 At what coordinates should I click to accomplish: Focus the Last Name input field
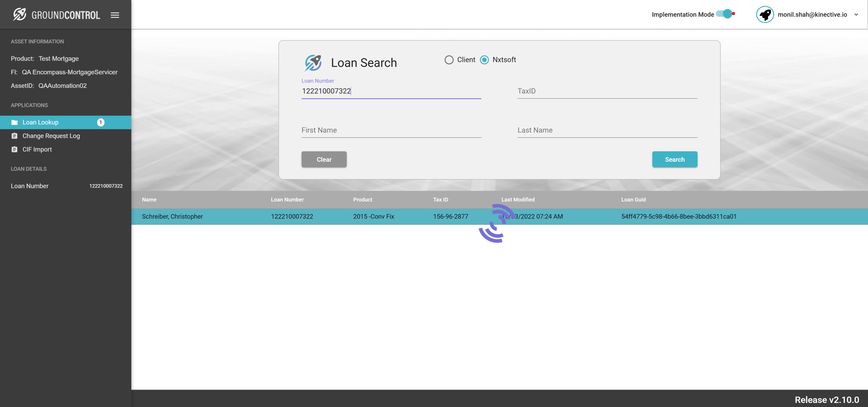tap(607, 130)
